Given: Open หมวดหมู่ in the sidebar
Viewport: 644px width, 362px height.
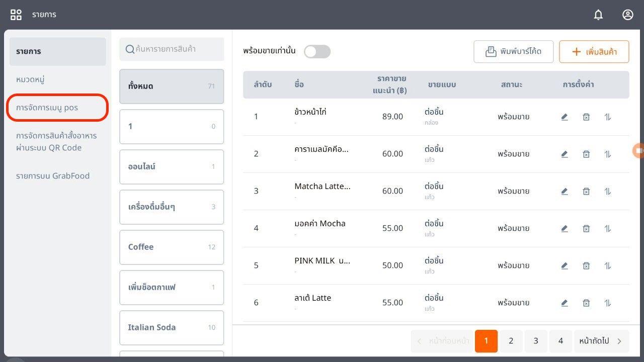Looking at the screenshot, I should point(31,79).
